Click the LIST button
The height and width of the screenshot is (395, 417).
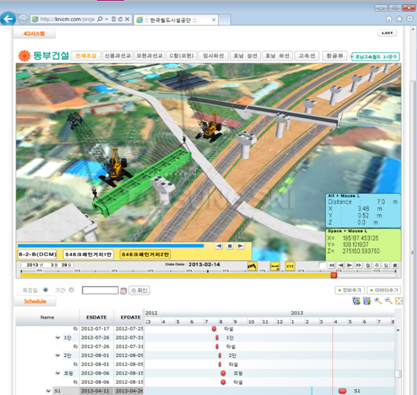pyautogui.click(x=387, y=33)
